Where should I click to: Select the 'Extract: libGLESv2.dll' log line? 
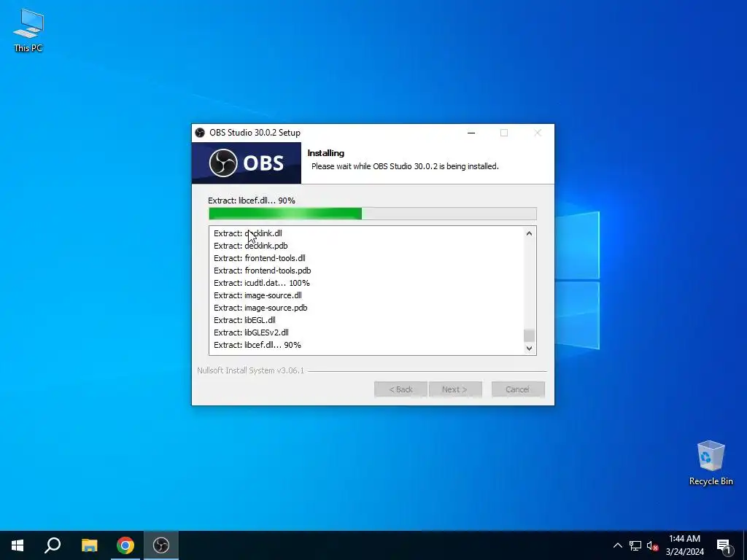pyautogui.click(x=251, y=332)
